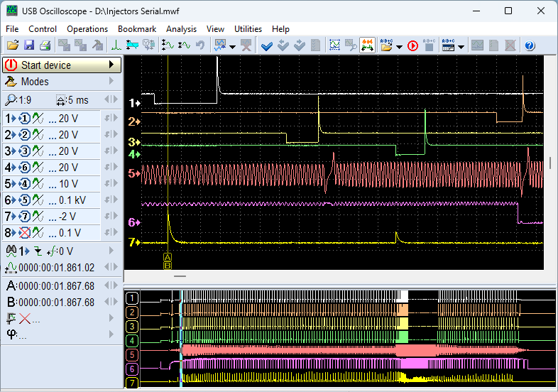Toggle channel 7 input circle icon
The width and height of the screenshot is (558, 392).
click(x=24, y=217)
